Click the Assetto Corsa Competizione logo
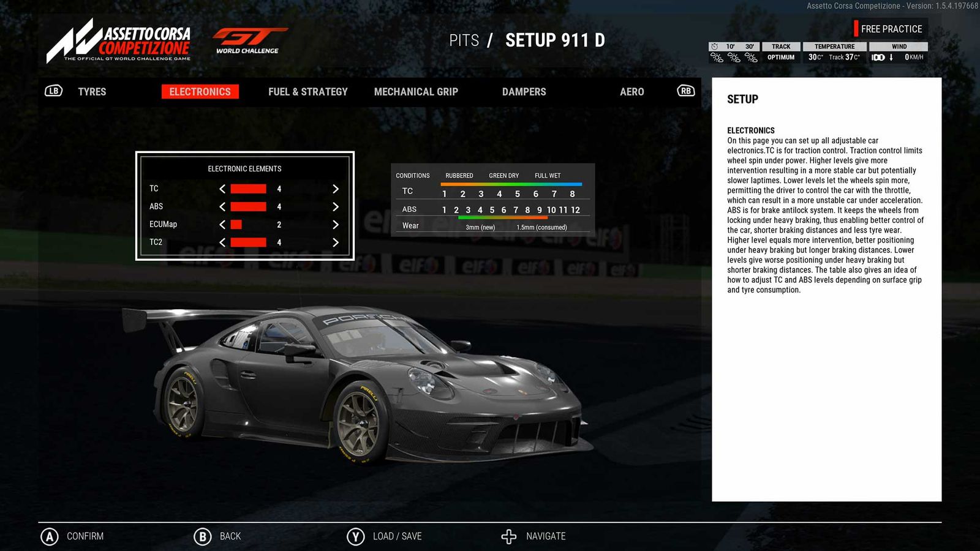Screen dimensions: 980x551 coord(119,40)
